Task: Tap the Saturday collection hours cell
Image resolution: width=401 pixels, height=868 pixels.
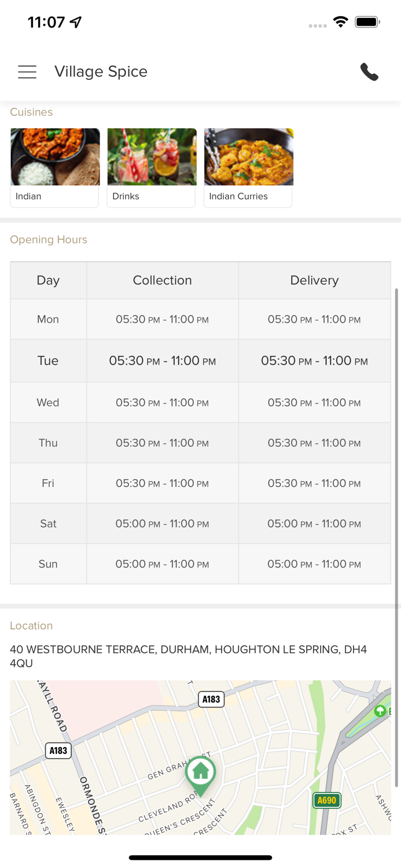Action: click(162, 524)
